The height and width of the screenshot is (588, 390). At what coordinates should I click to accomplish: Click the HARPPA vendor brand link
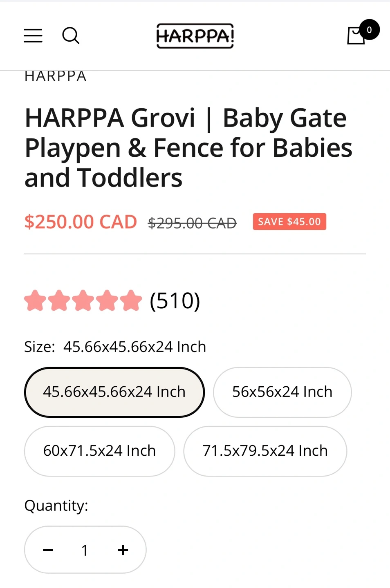coord(56,76)
